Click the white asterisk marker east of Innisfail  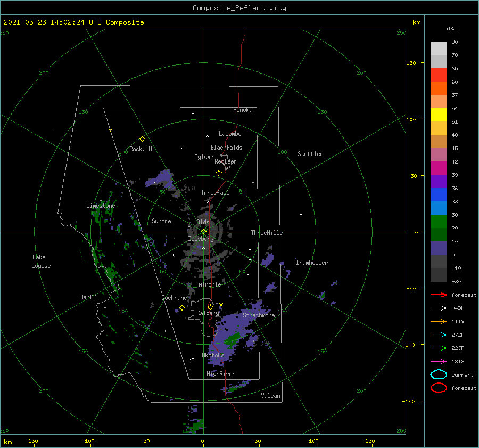coord(253,183)
